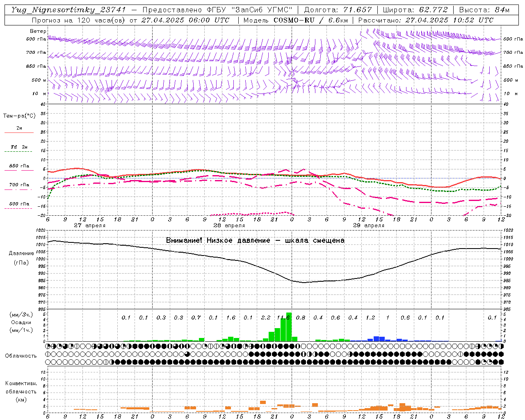Click the '27 апреля' date label
Image resolution: width=525 pixels, height=420 pixels.
click(89, 226)
